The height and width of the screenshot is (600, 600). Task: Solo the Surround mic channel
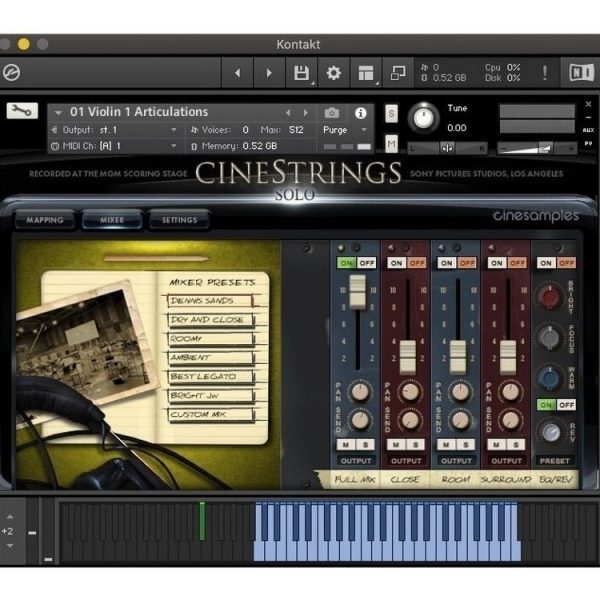point(516,444)
